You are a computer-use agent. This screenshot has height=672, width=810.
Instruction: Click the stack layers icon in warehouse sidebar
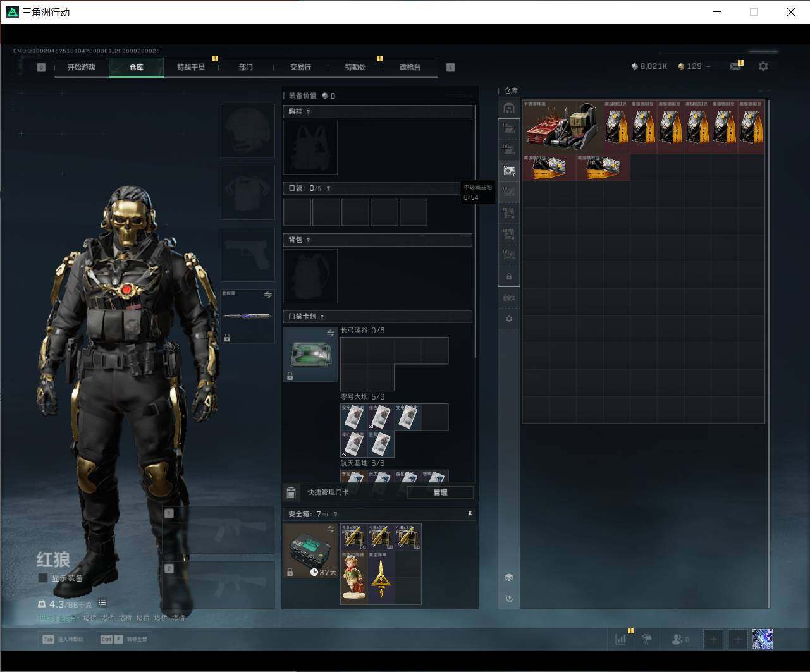coord(509,578)
